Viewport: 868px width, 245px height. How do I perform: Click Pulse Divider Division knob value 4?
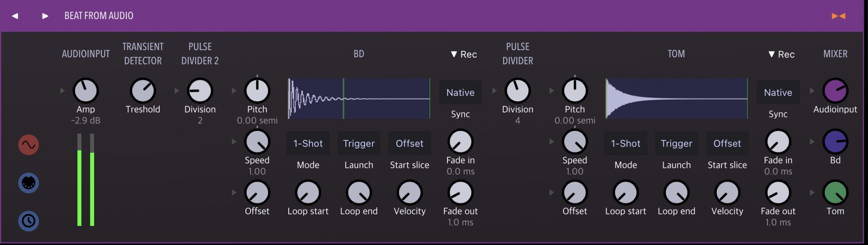pyautogui.click(x=518, y=90)
